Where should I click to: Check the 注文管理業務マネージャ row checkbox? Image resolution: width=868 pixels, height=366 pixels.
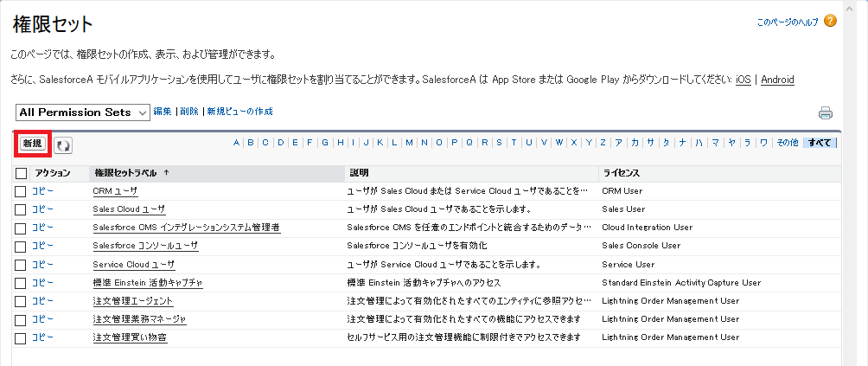pos(21,320)
